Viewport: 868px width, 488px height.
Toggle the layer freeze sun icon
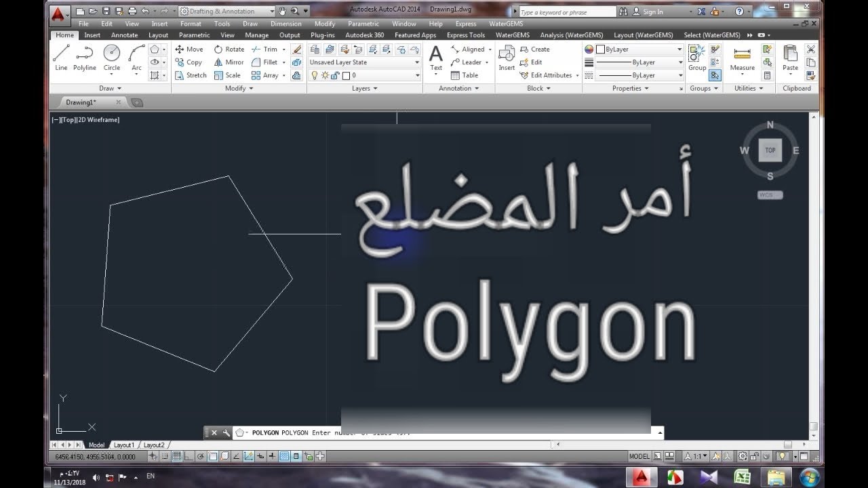(x=325, y=75)
